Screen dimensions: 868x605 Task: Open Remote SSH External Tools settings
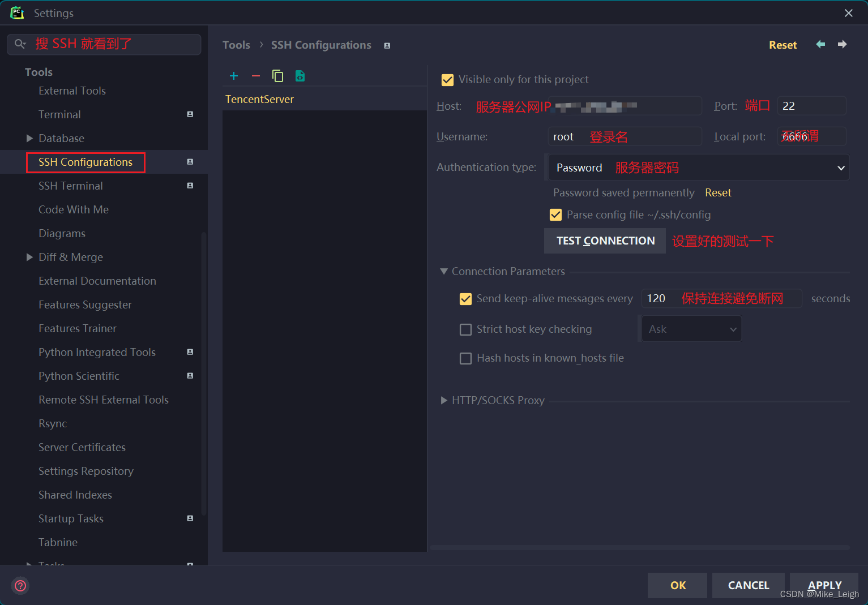pos(104,400)
